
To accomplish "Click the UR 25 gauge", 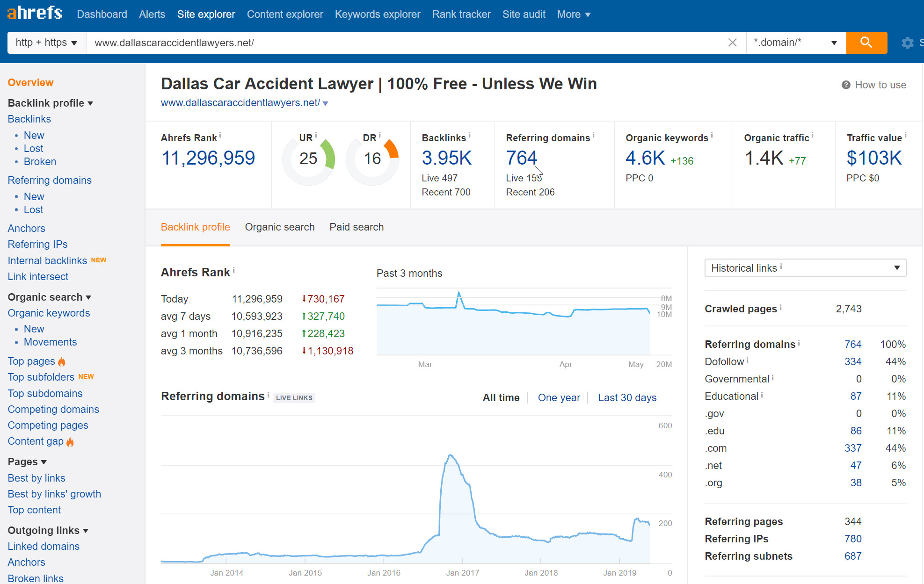I will [308, 159].
